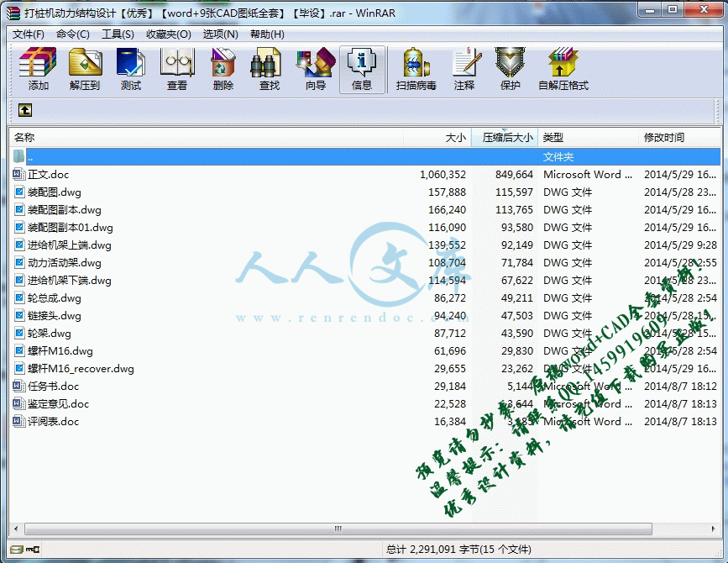The image size is (728, 563).
Task: Open the File (文件) menu
Action: pos(28,34)
